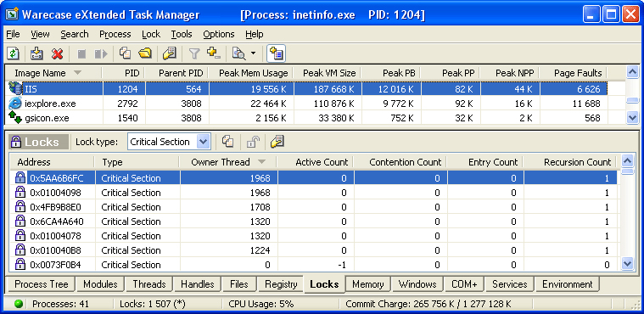Open the Lock menu
Image resolution: width=644 pixels, height=314 pixels.
(151, 34)
